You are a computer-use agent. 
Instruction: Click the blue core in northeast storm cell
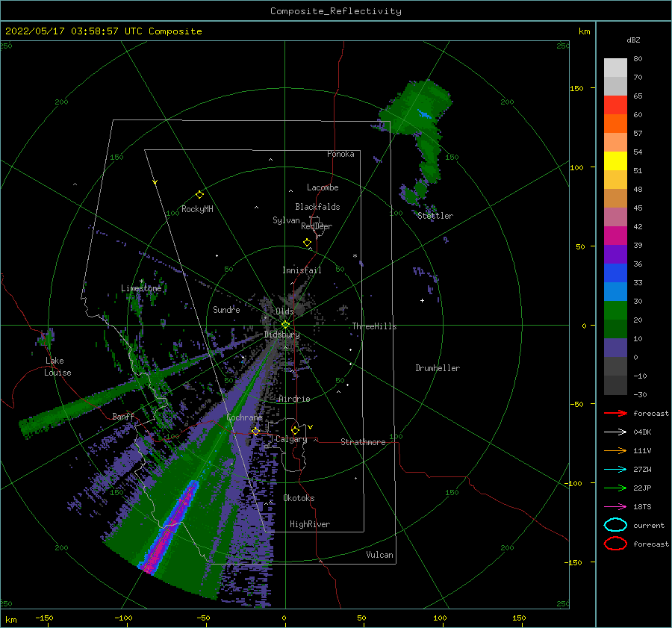point(425,114)
